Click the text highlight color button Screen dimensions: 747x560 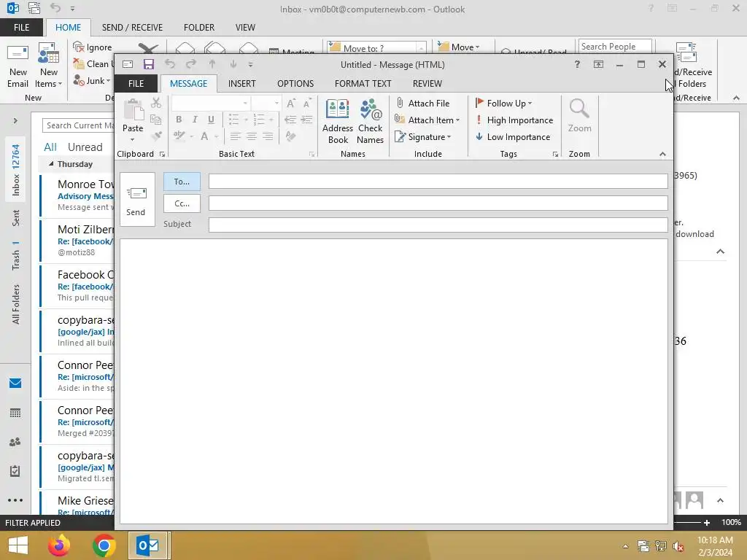(179, 136)
